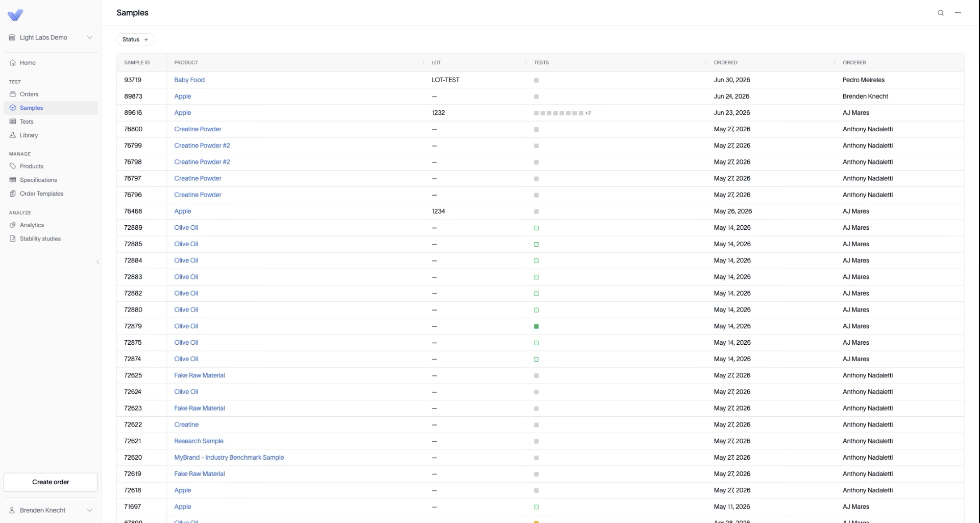The width and height of the screenshot is (980, 523).
Task: Open the MyBrand - Industry Benchmark Sample link
Action: click(x=229, y=458)
